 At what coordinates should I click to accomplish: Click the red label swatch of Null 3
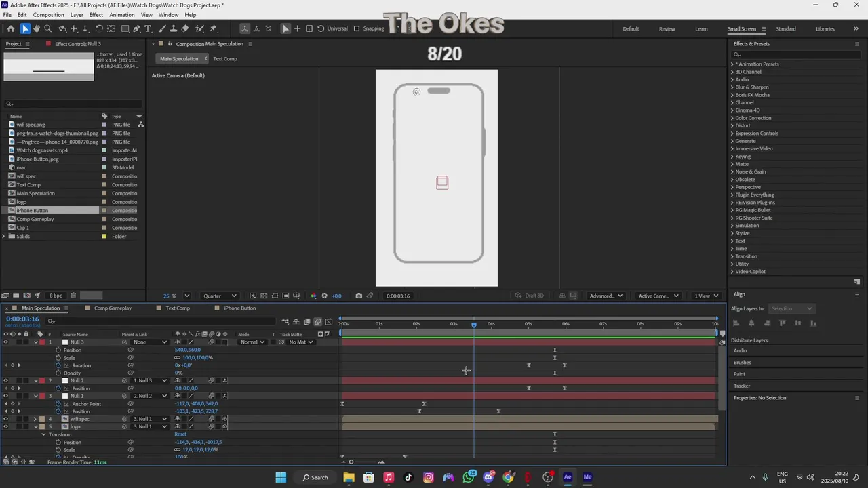point(42,342)
